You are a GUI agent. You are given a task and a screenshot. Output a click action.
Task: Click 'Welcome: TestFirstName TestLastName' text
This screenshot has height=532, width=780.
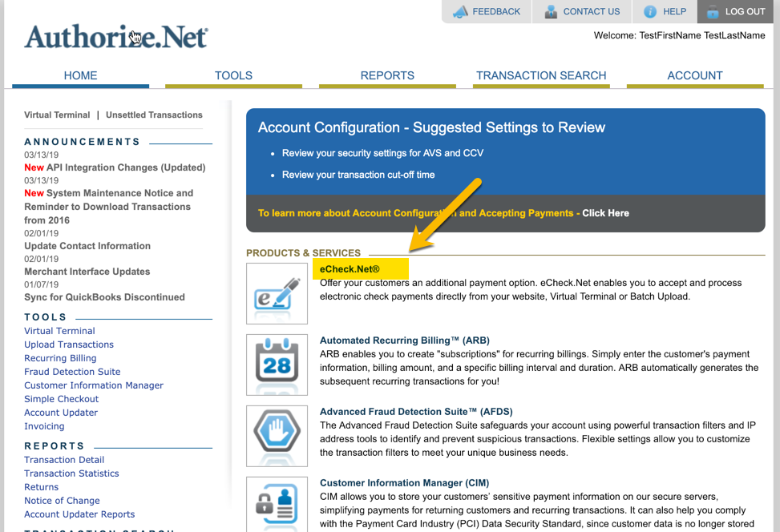[x=680, y=35]
